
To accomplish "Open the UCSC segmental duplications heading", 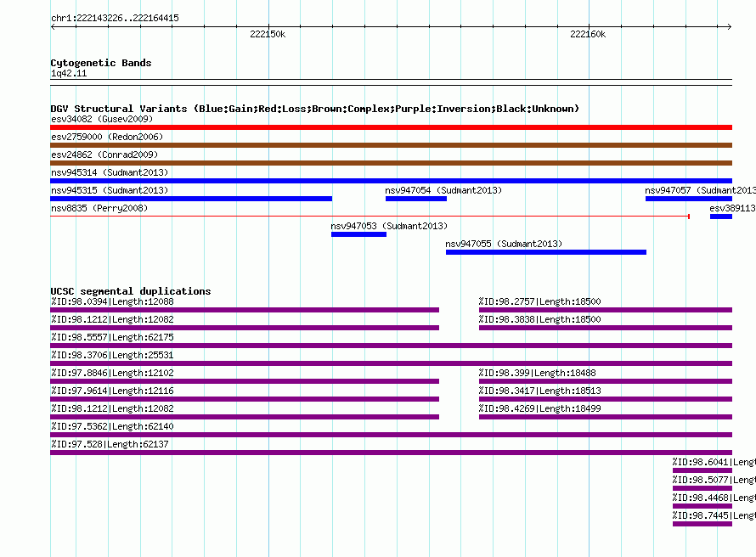I will point(131,291).
